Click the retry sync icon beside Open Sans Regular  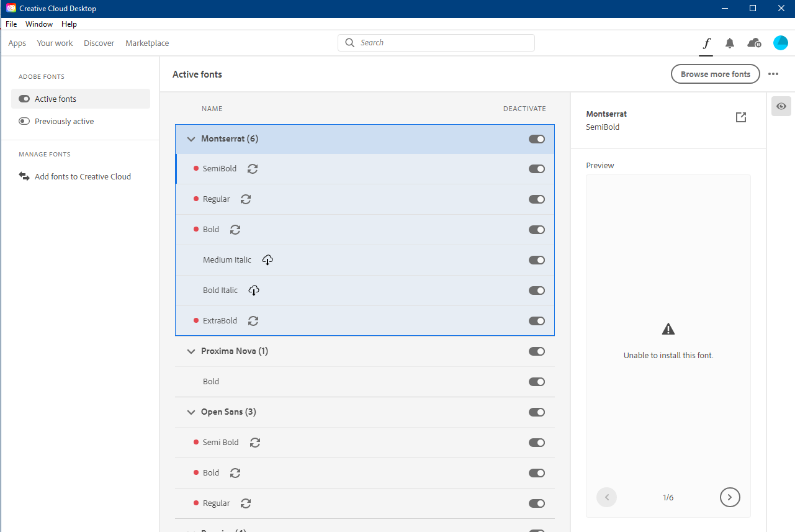pos(246,503)
